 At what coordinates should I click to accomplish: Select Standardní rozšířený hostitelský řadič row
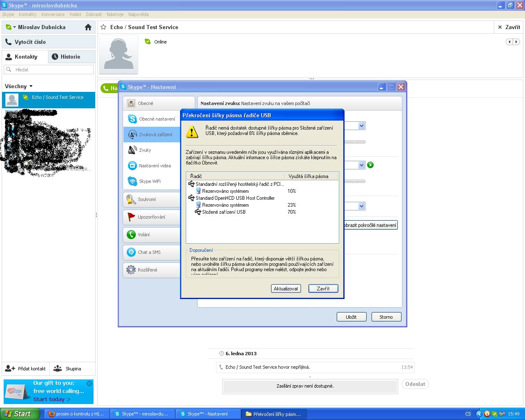[x=236, y=184]
